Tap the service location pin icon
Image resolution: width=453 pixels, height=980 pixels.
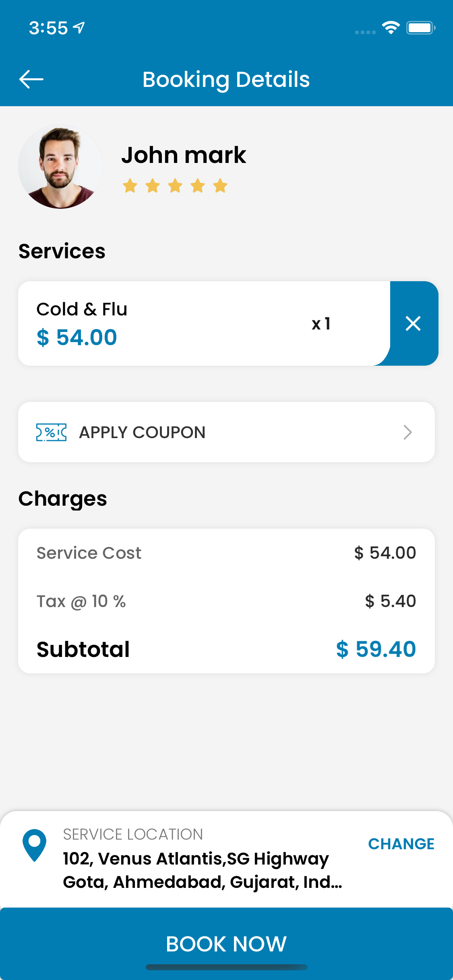pyautogui.click(x=35, y=845)
